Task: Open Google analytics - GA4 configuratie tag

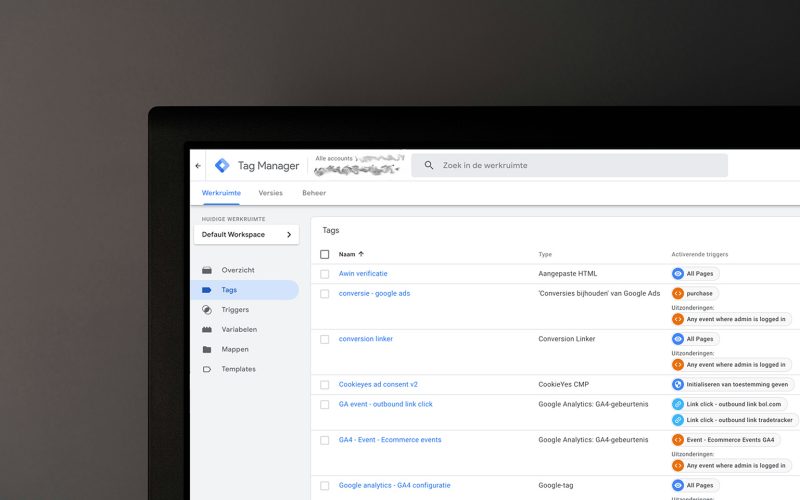Action: point(394,485)
